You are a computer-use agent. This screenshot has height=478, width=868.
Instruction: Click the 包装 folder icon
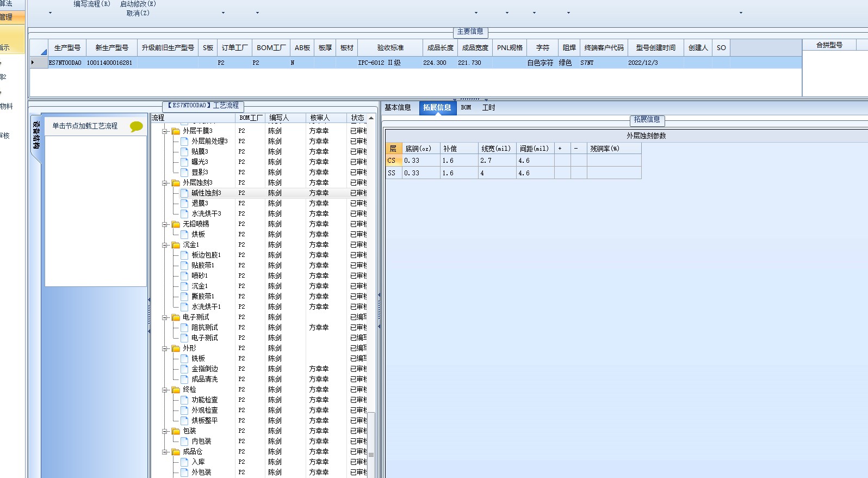pyautogui.click(x=176, y=431)
